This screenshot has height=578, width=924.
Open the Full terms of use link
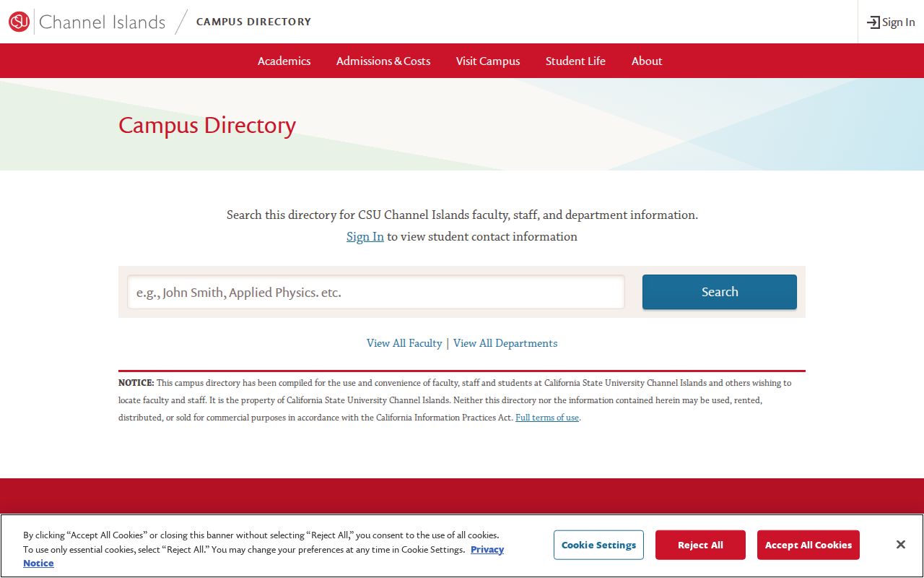click(547, 418)
